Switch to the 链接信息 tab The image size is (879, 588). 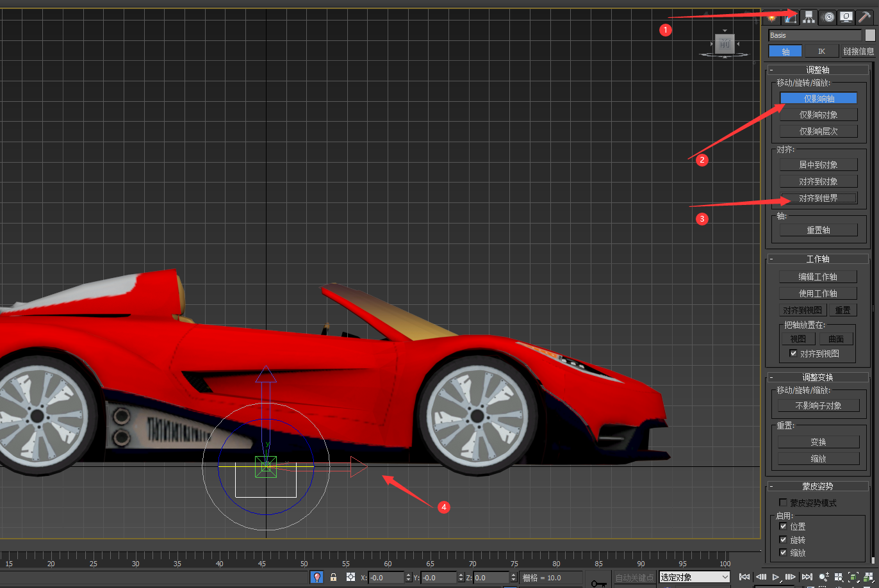858,51
